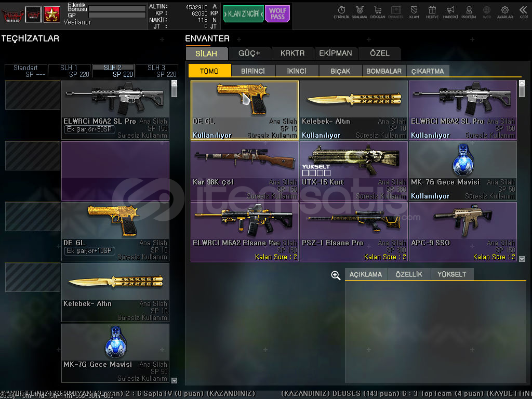The width and height of the screenshot is (532, 399).
Task: Click the ALTIN balance 4532910
Action: (196, 7)
